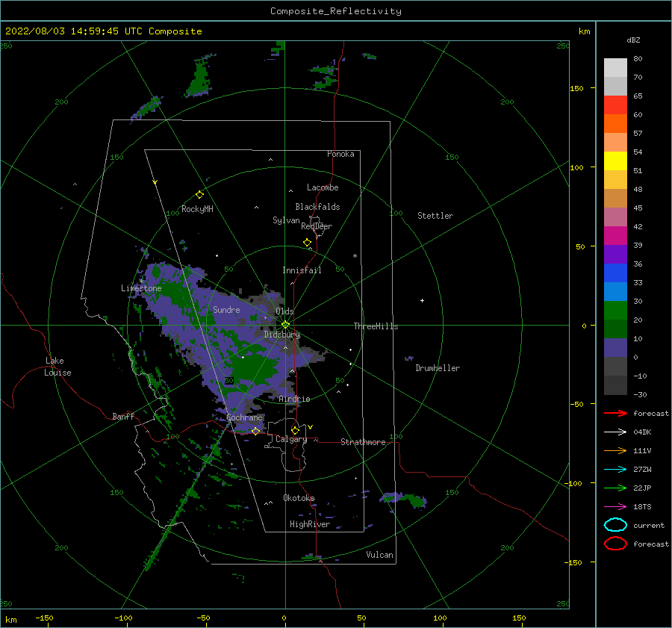The width and height of the screenshot is (672, 628).
Task: Click the Cochrane town label
Action: [x=244, y=417]
